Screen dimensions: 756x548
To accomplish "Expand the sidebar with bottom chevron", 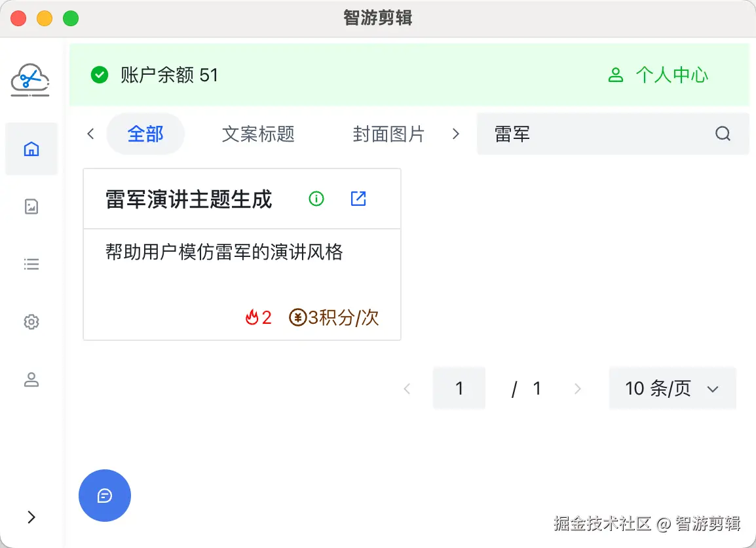I will (31, 517).
